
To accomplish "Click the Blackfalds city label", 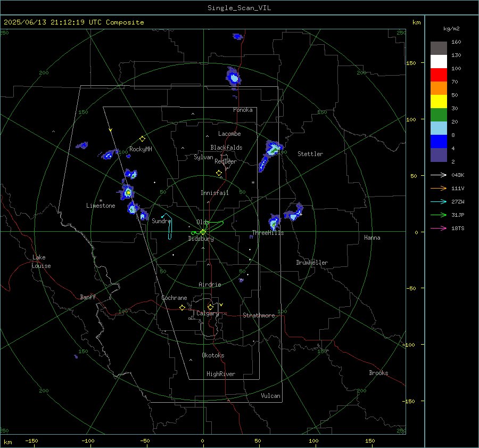I will point(226,148).
